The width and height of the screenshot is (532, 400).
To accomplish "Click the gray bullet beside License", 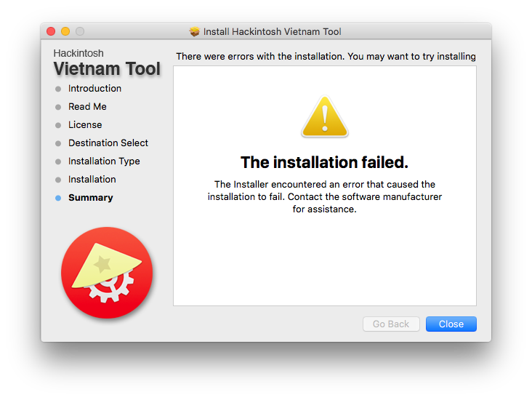I will click(58, 125).
